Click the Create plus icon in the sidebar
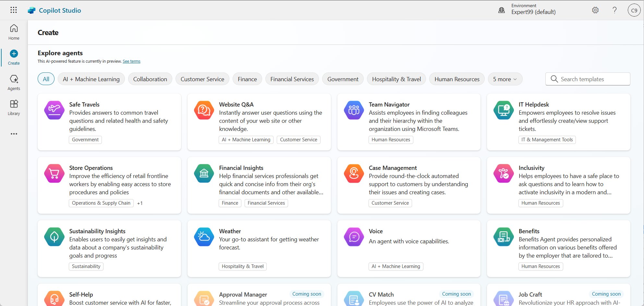The image size is (644, 306). click(13, 54)
